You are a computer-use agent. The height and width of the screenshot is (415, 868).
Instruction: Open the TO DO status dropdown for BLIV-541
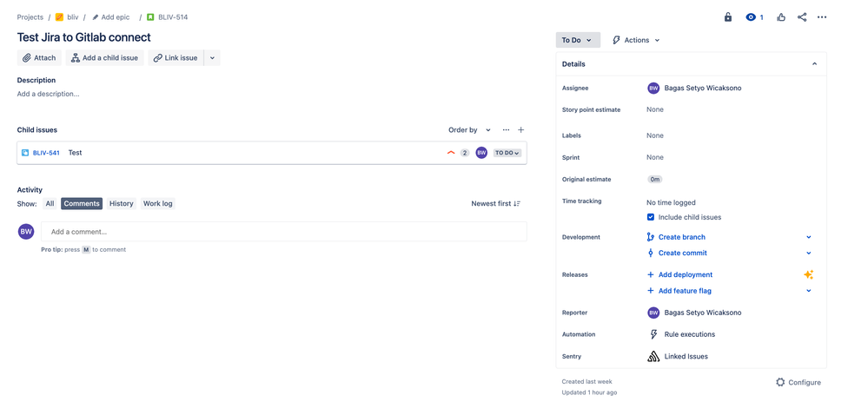tap(507, 153)
